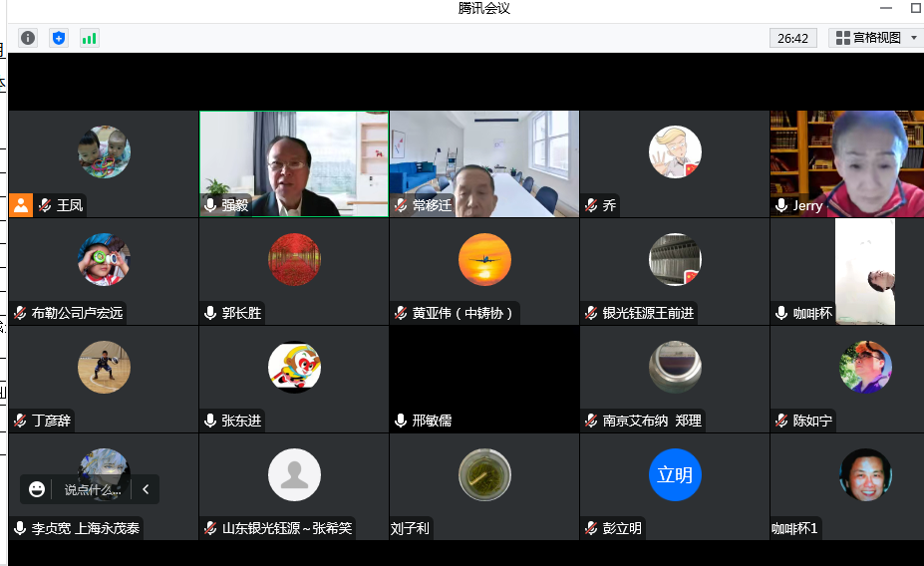The width and height of the screenshot is (924, 566).
Task: Select 陈如宁's avatar photo
Action: [x=865, y=368]
